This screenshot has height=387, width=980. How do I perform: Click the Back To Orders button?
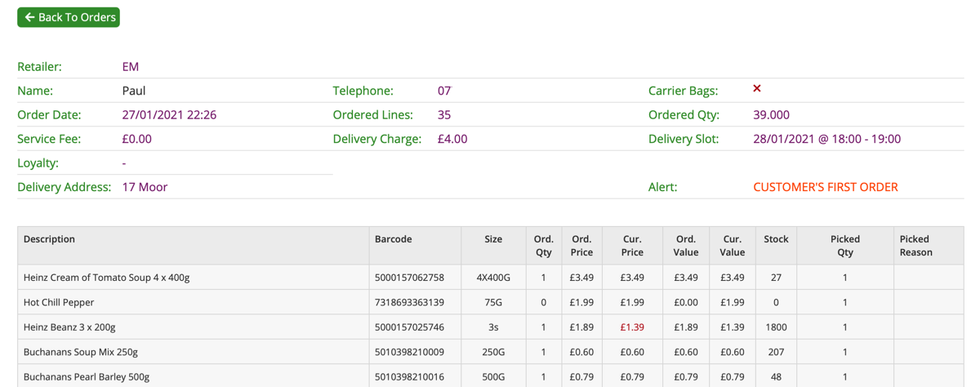69,17
